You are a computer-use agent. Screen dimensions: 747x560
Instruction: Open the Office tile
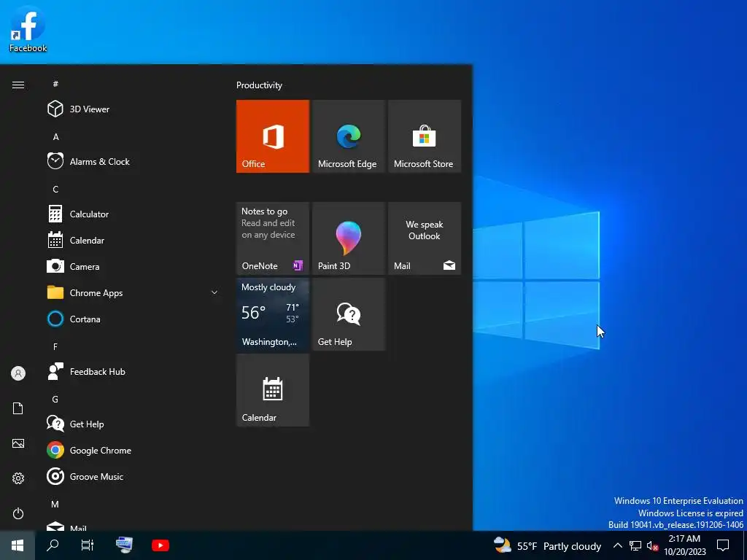pos(273,136)
